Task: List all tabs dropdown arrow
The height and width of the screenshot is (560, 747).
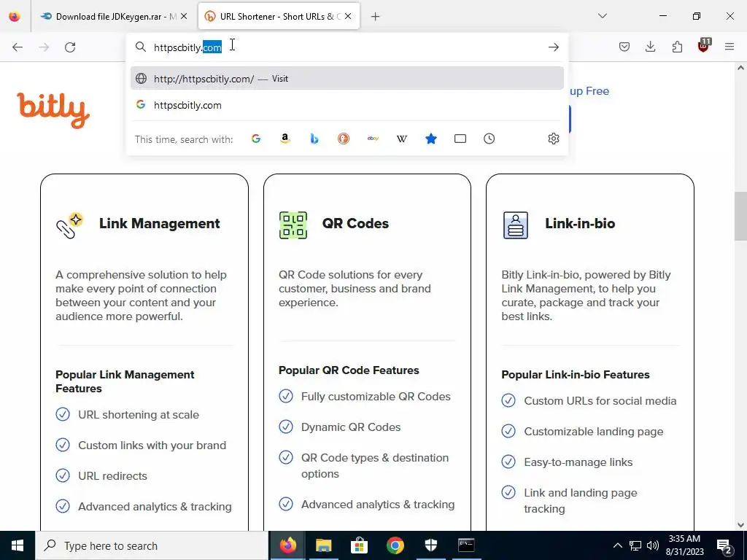Action: click(602, 16)
